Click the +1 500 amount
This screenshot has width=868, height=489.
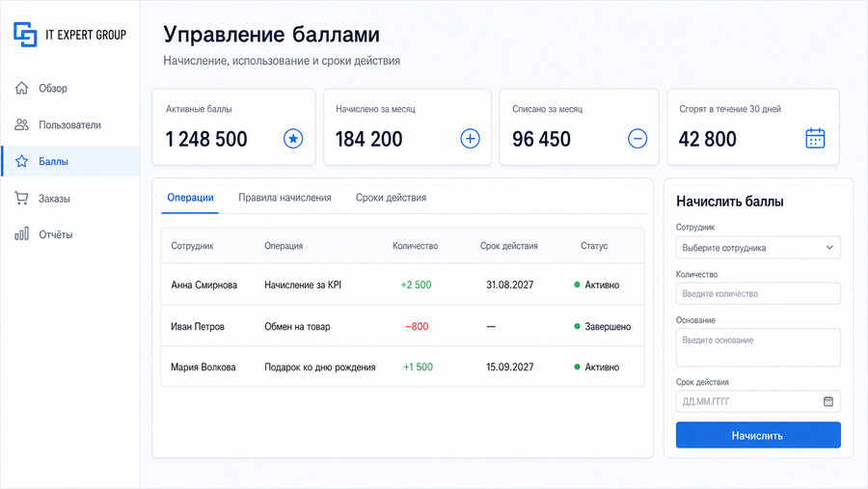[x=418, y=367]
